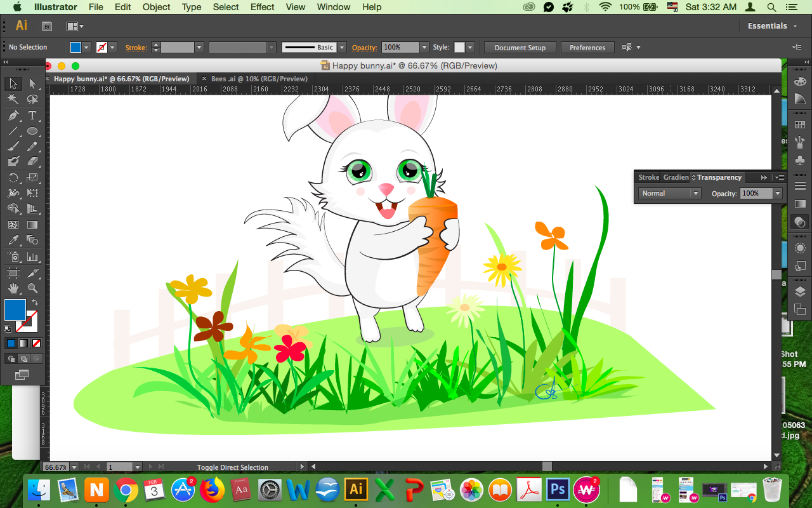Open the Normal blending mode dropdown
812x508 pixels.
[669, 193]
